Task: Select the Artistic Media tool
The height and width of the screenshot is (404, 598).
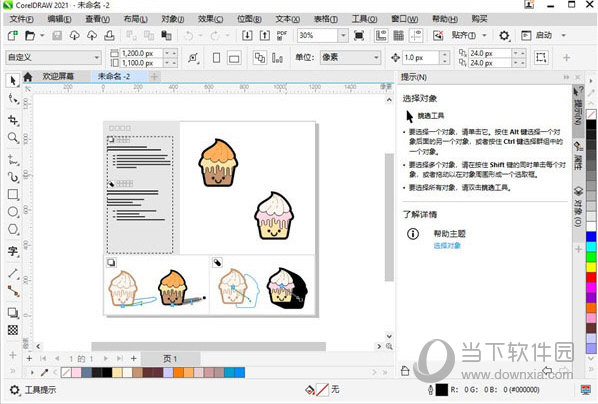Action: (x=13, y=177)
